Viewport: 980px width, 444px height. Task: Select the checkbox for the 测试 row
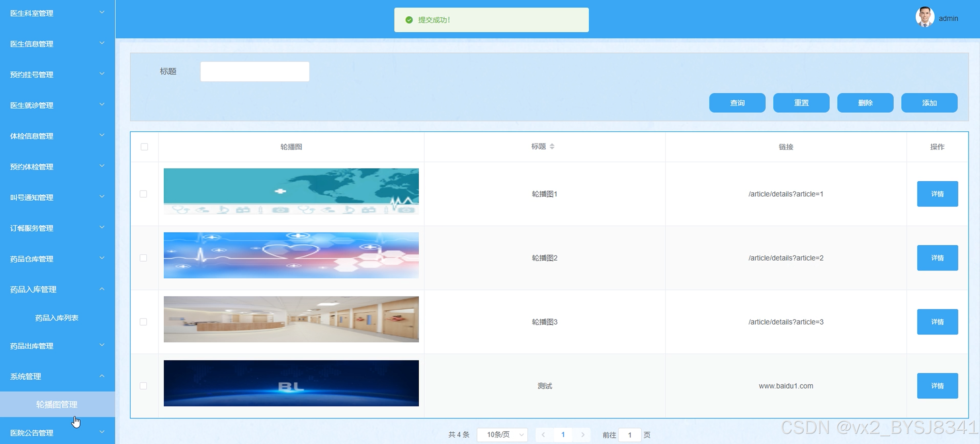143,386
